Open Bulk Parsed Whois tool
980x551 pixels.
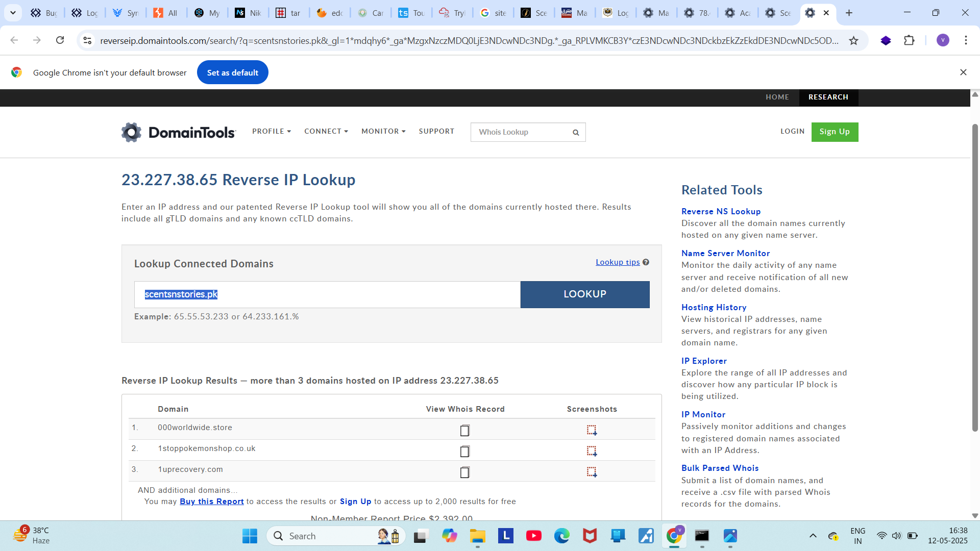coord(720,468)
